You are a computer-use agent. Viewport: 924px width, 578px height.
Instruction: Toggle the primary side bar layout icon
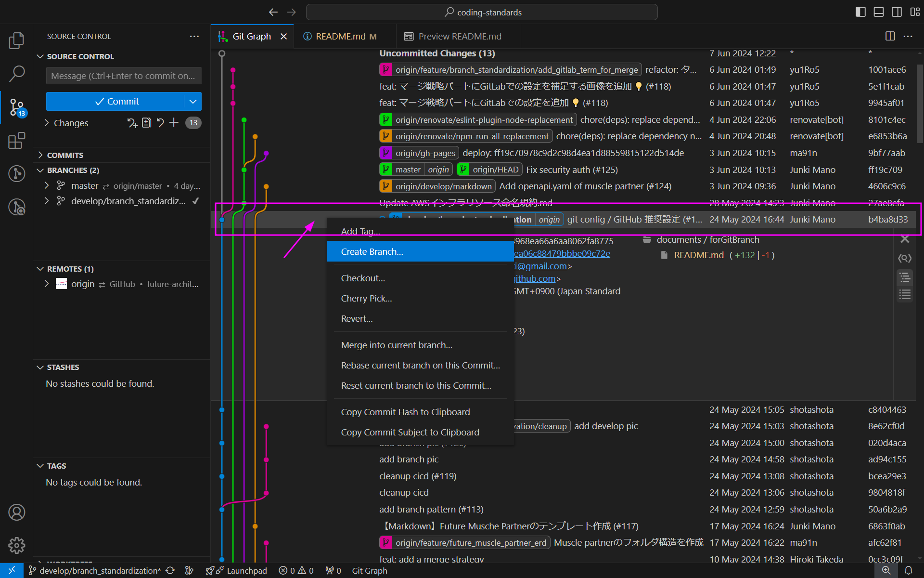[860, 12]
